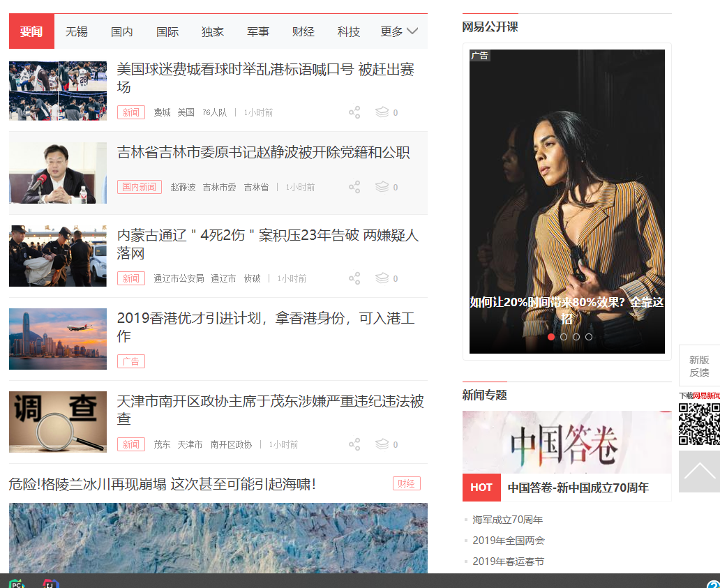Click 新闻 tag under the 美国球迷 article

[x=131, y=112]
